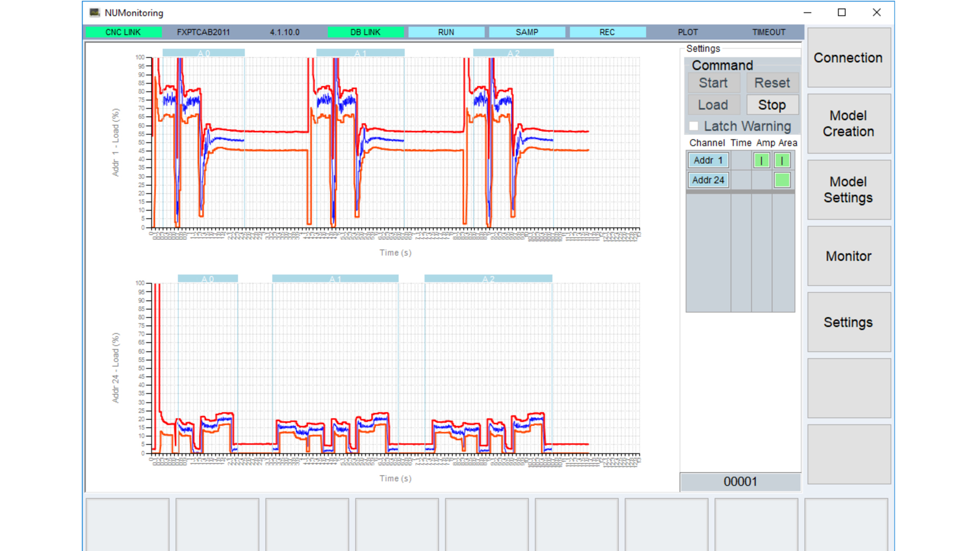The height and width of the screenshot is (551, 980).
Task: Click the 00001 program number field
Action: point(740,482)
